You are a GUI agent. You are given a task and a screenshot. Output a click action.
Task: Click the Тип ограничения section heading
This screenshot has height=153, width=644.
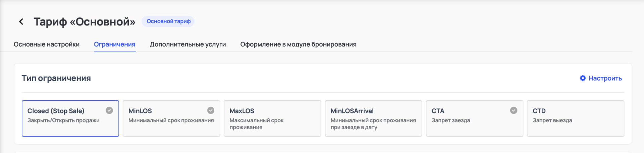click(56, 78)
